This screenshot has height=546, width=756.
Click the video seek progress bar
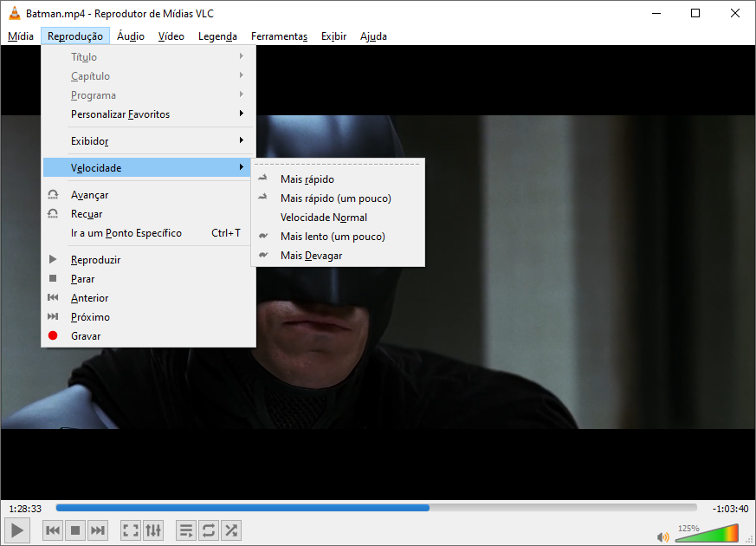coord(376,508)
